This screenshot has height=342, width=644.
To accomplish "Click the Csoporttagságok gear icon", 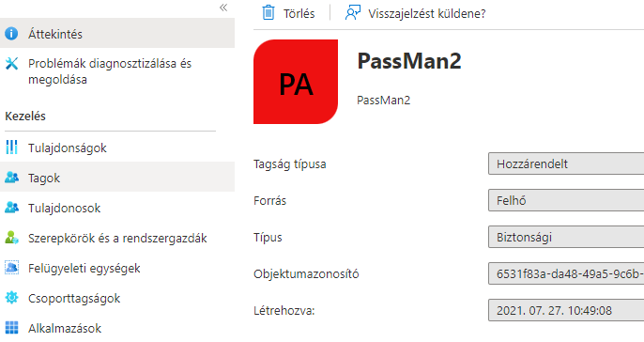I will [11, 298].
